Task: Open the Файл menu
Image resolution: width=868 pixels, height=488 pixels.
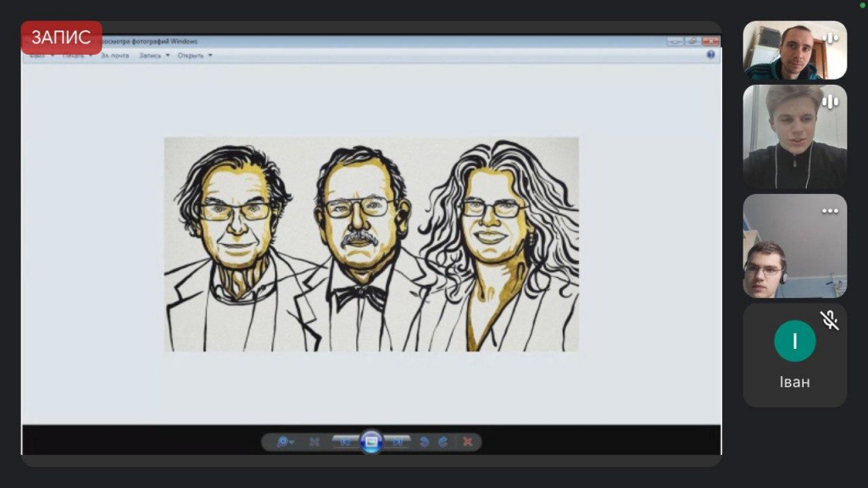Action: tap(41, 55)
